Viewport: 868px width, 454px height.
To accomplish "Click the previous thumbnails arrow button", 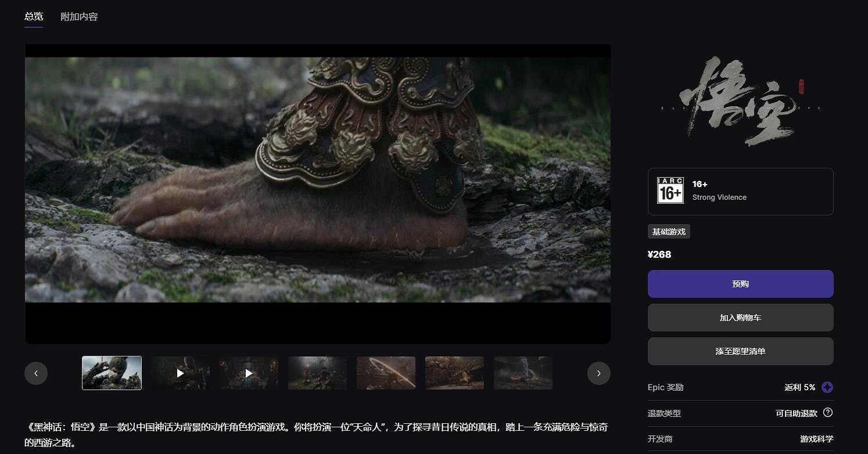I will (x=36, y=373).
